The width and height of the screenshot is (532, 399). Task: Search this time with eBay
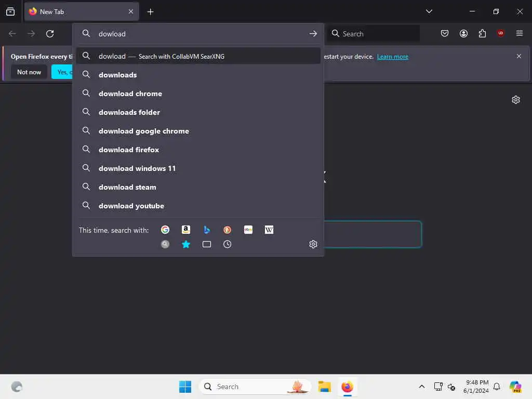coord(248,230)
